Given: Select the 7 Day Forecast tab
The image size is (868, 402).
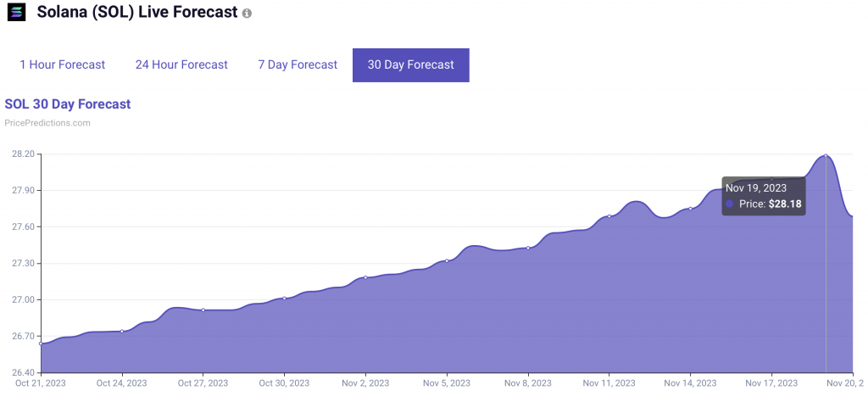Looking at the screenshot, I should point(298,64).
